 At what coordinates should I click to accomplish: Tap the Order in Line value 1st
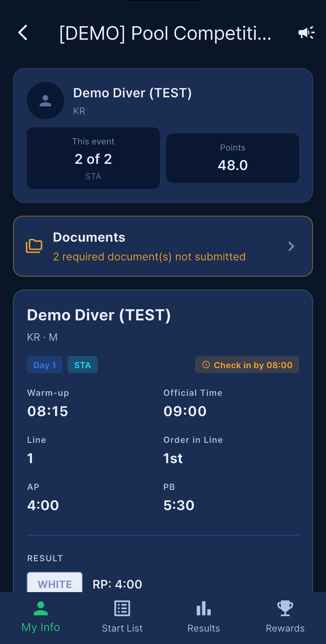click(x=173, y=458)
